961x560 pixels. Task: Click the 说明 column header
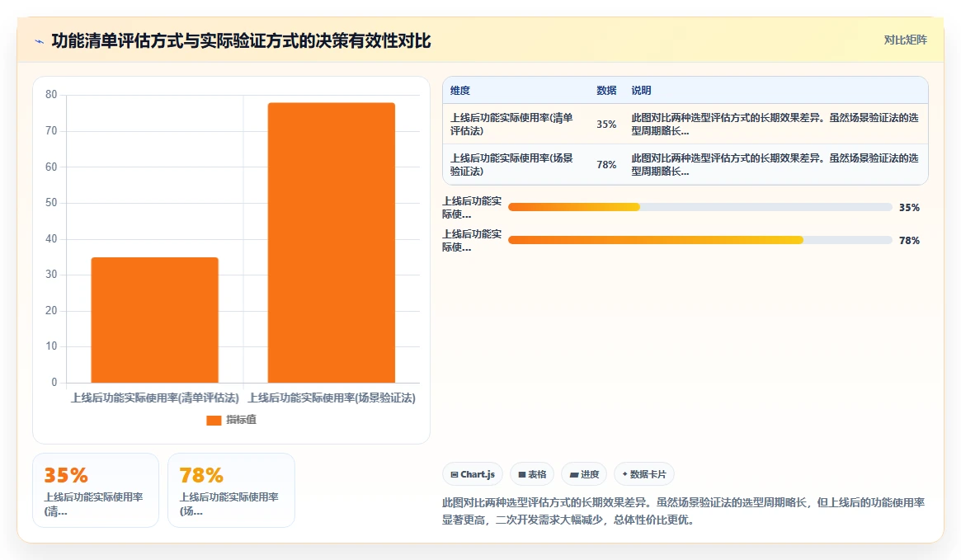pos(641,90)
